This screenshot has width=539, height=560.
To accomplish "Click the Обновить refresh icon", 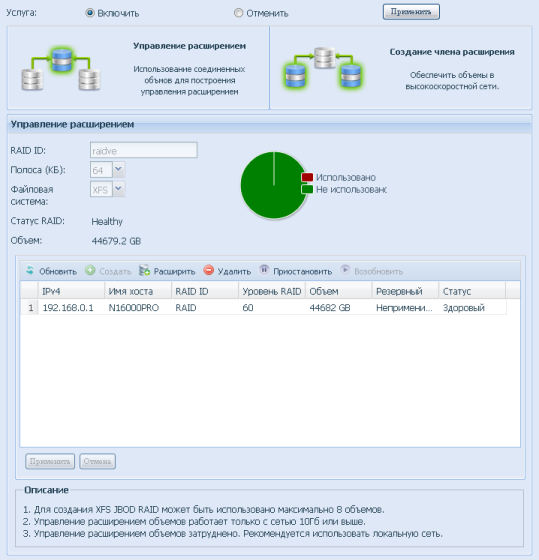I will pos(30,270).
